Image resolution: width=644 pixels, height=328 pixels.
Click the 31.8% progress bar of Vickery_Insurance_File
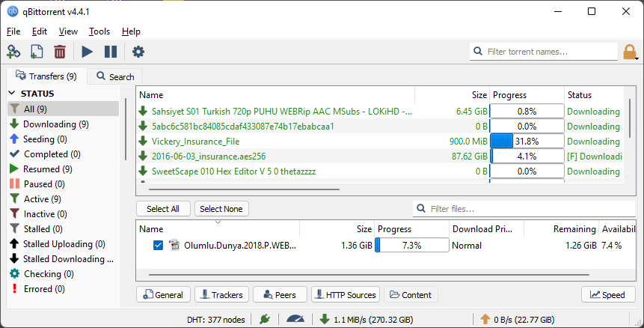pos(527,142)
